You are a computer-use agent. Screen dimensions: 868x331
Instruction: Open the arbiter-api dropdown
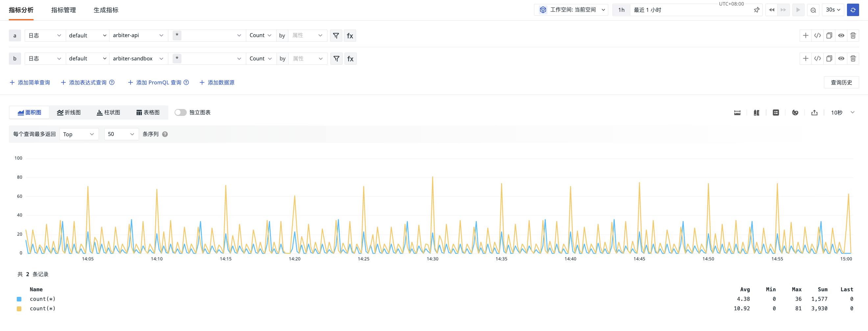[x=138, y=35]
